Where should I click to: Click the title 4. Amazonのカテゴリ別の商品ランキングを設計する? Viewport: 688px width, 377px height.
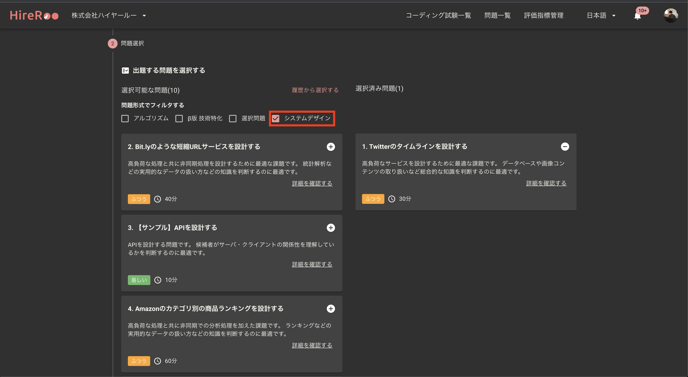coord(205,309)
